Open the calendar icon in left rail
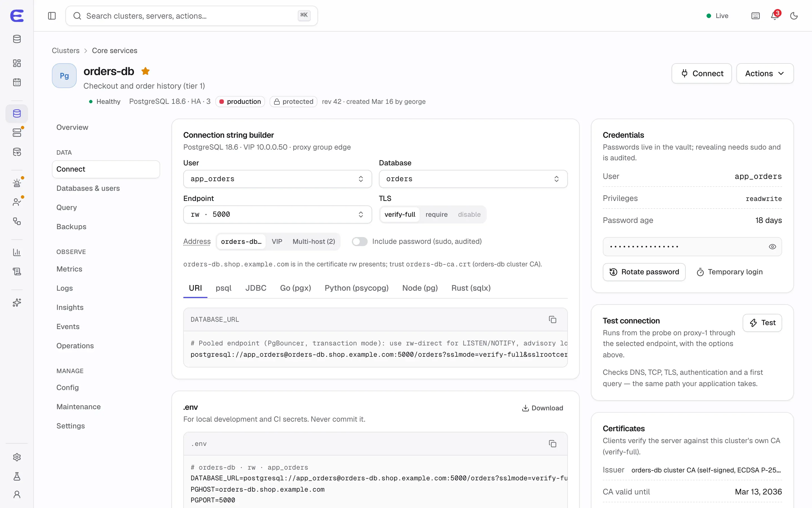This screenshot has height=508, width=812. [x=17, y=82]
